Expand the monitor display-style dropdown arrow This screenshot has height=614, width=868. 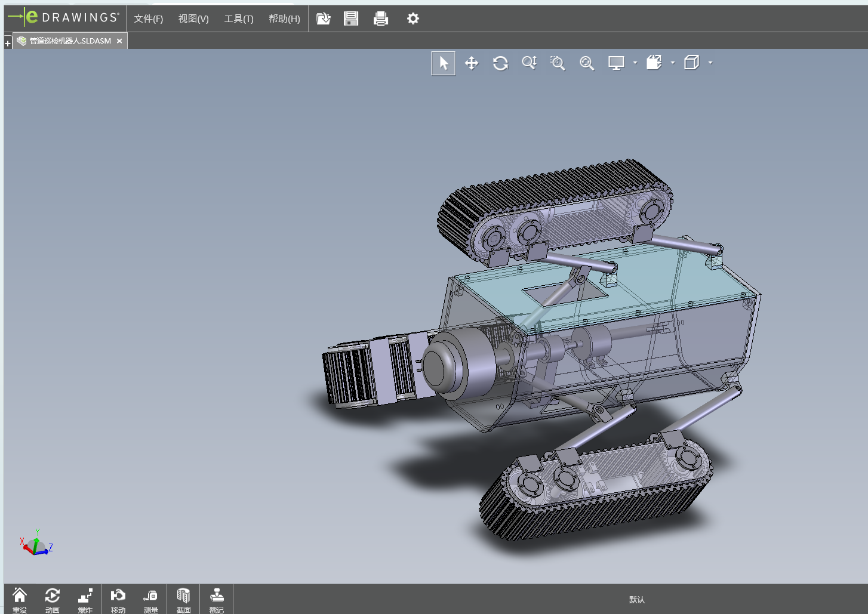635,63
